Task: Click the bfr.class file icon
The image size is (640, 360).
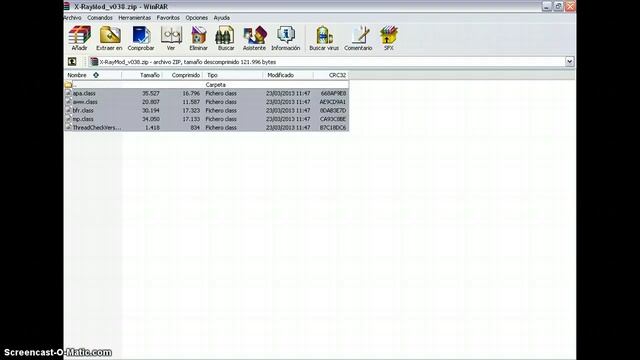Action: (68, 110)
